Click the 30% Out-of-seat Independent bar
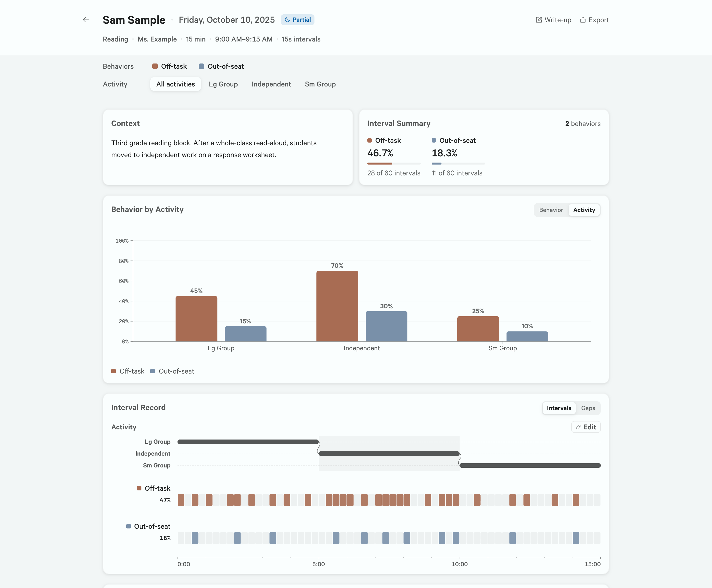Viewport: 712px width, 588px height. pos(386,326)
